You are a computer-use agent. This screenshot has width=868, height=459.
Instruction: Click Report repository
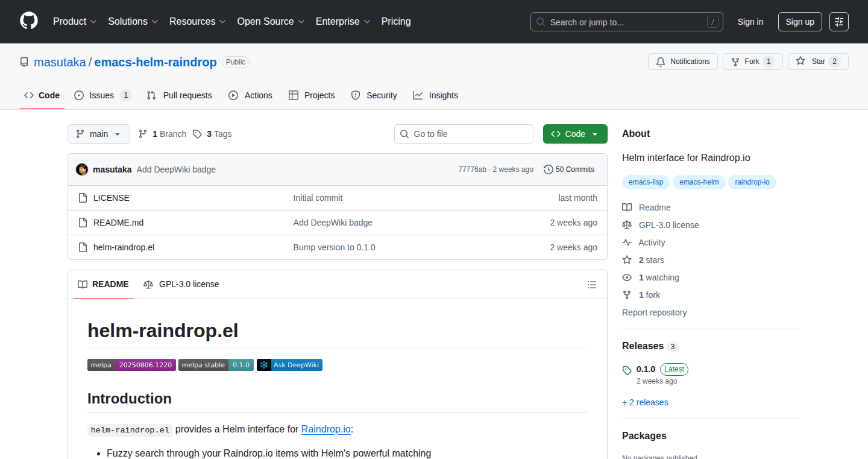[654, 312]
